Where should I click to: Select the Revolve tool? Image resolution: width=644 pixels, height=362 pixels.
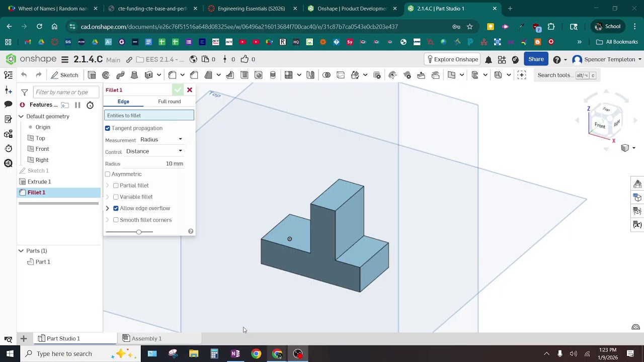tap(106, 75)
